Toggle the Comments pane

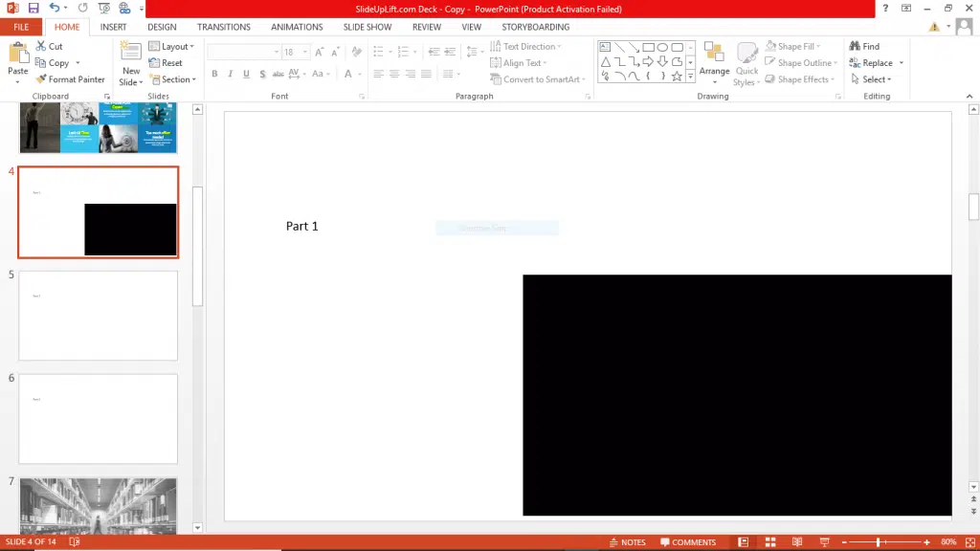coord(687,542)
